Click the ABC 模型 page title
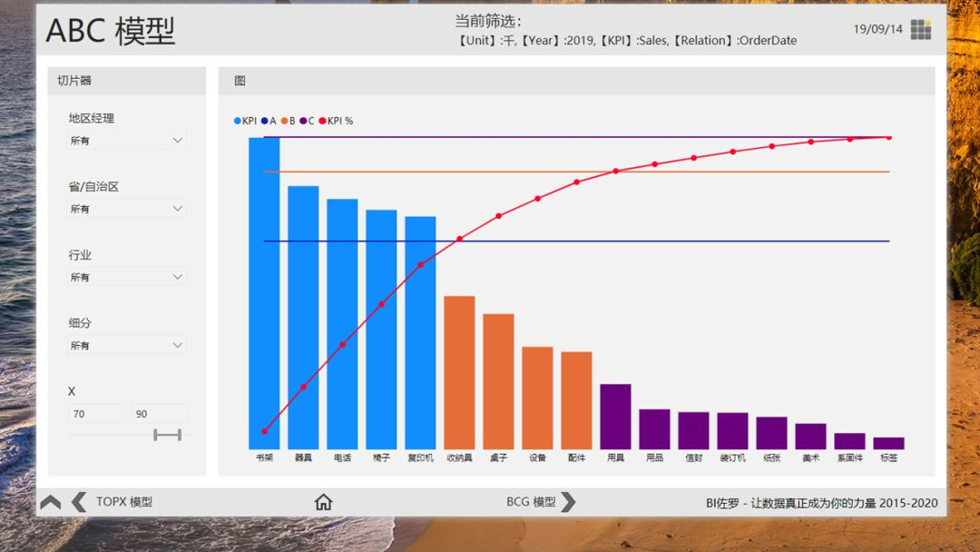The image size is (980, 552). [x=111, y=31]
